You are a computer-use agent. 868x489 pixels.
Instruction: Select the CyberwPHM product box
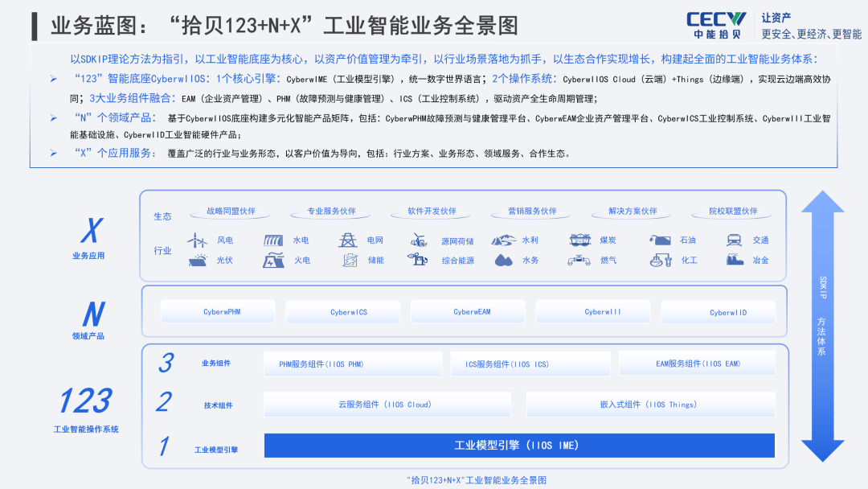pyautogui.click(x=218, y=312)
